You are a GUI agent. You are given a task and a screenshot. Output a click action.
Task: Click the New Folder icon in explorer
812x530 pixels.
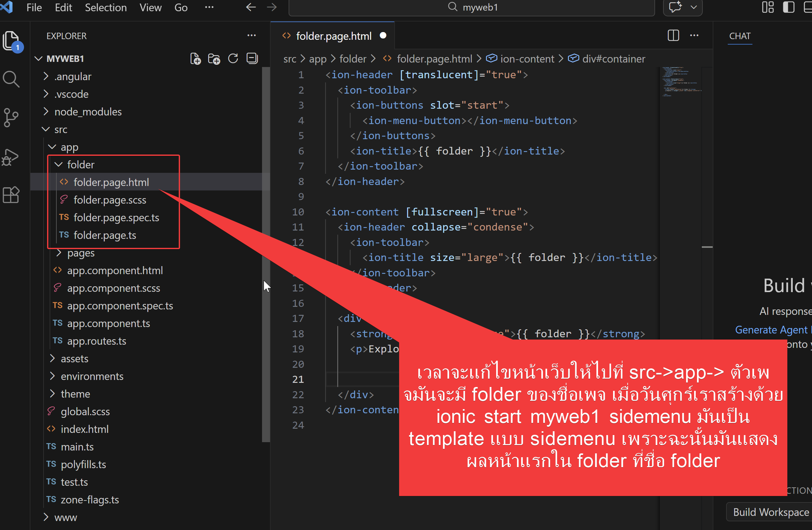(x=214, y=59)
